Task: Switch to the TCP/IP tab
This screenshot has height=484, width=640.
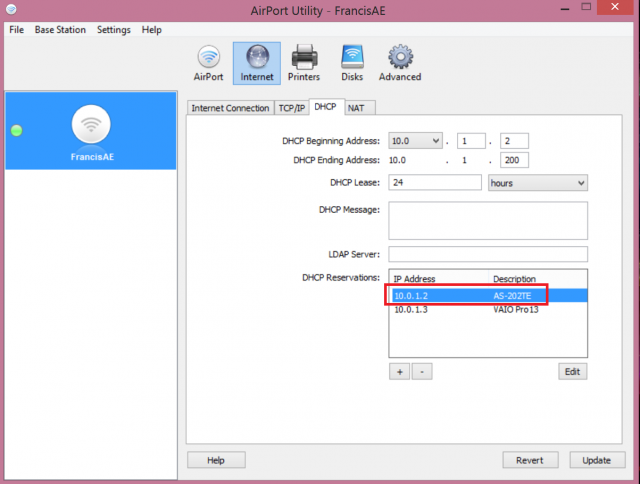Action: (292, 108)
